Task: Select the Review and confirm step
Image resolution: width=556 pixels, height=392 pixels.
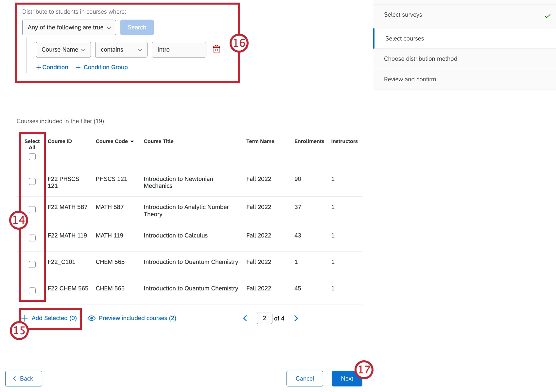Action: click(x=410, y=79)
